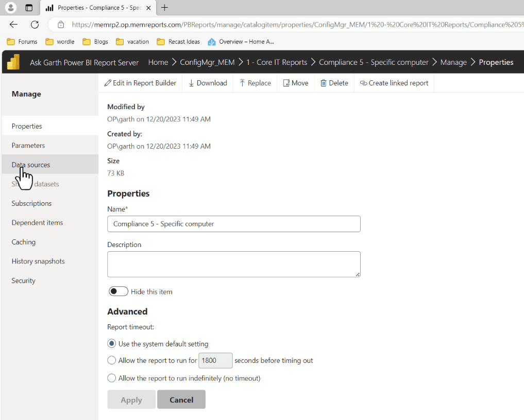
Task: View site information lock icon
Action: click(60, 24)
